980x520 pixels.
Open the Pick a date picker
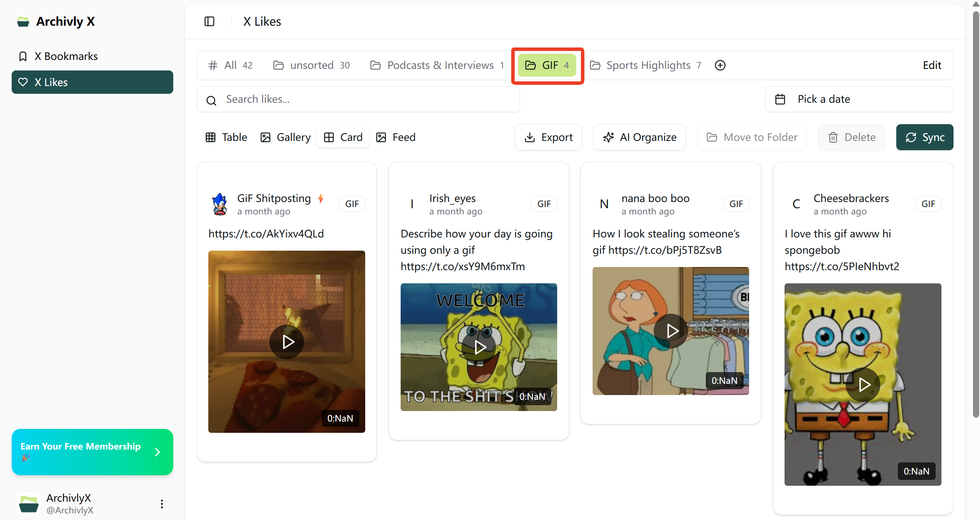click(x=859, y=99)
